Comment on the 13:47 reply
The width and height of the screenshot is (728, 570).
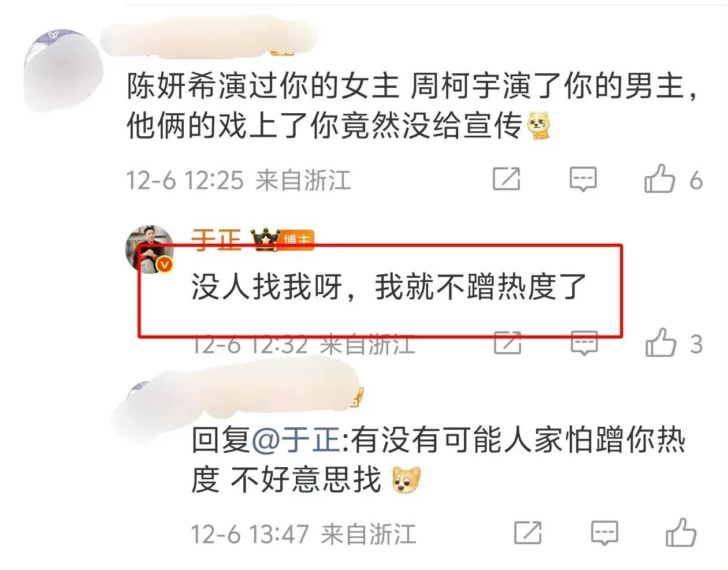604,533
